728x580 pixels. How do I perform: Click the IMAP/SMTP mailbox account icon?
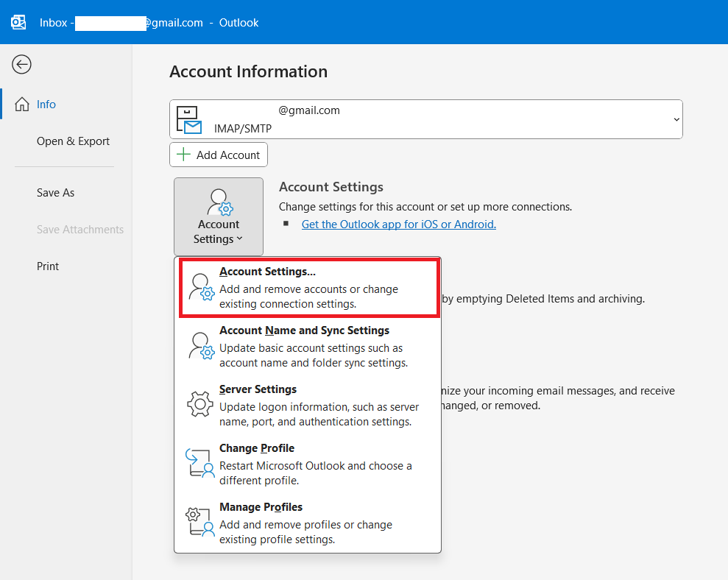tap(189, 120)
